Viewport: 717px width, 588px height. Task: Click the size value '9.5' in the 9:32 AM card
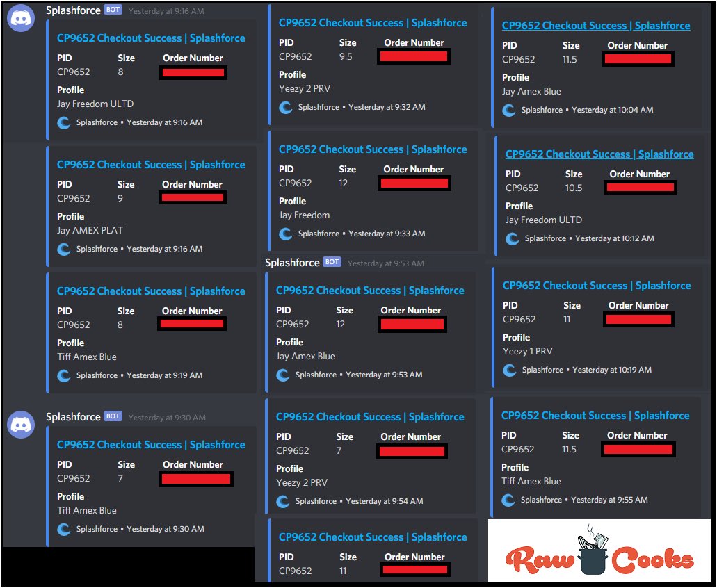click(x=346, y=57)
